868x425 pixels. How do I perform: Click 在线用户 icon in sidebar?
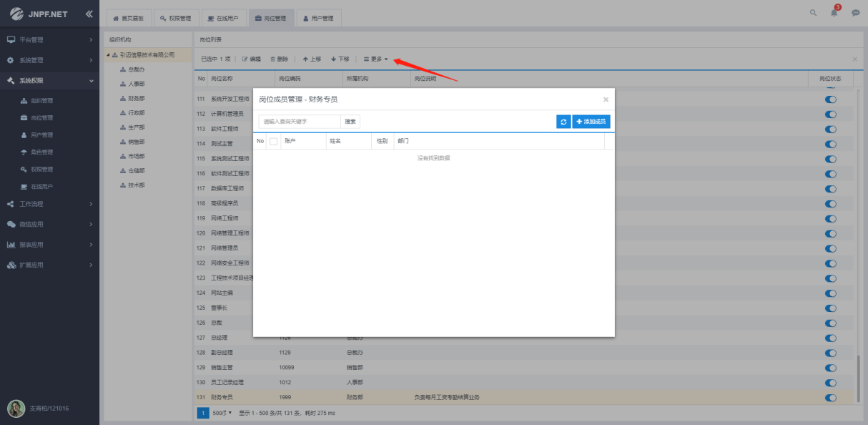click(24, 187)
